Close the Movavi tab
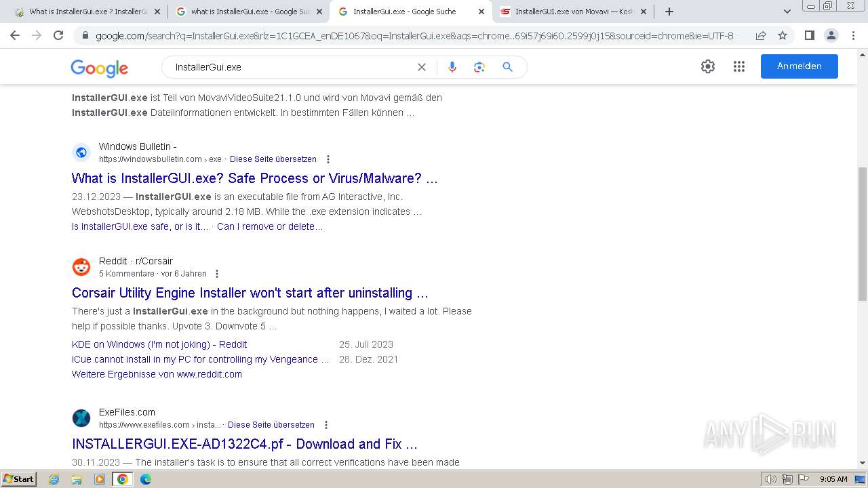 click(644, 12)
